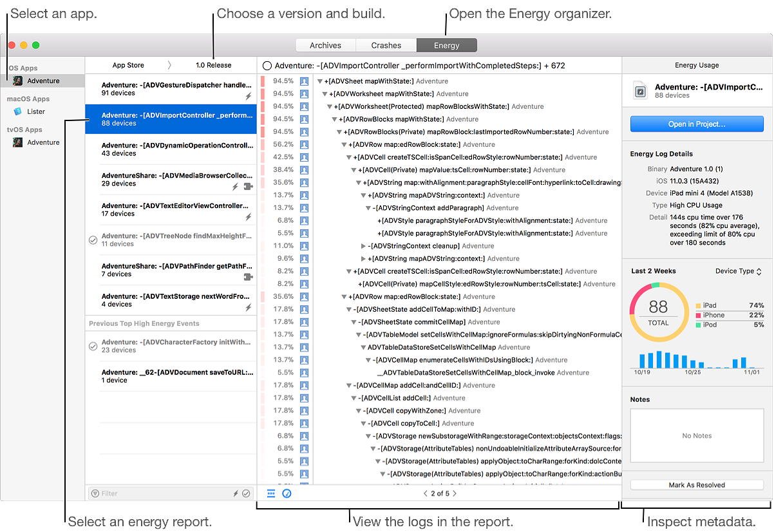Click the Mark As Resolved button
Image resolution: width=774 pixels, height=532 pixels.
[x=697, y=485]
